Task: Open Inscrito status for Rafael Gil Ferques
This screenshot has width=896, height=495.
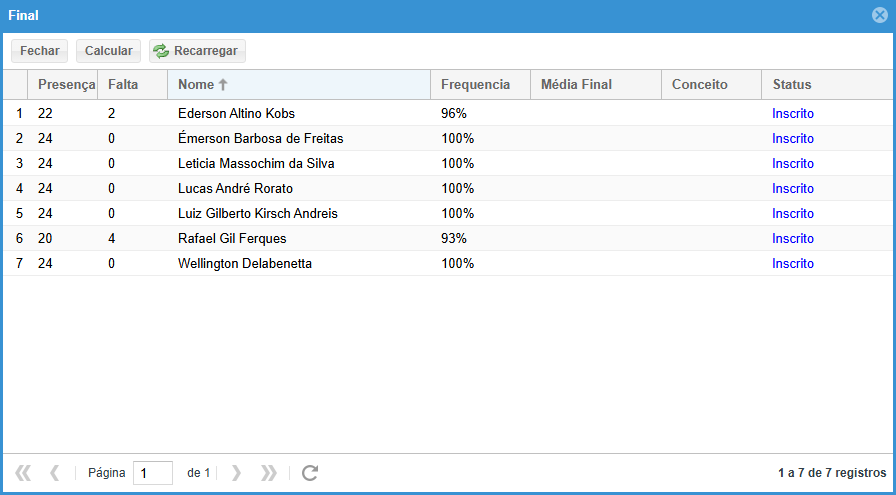Action: click(793, 239)
